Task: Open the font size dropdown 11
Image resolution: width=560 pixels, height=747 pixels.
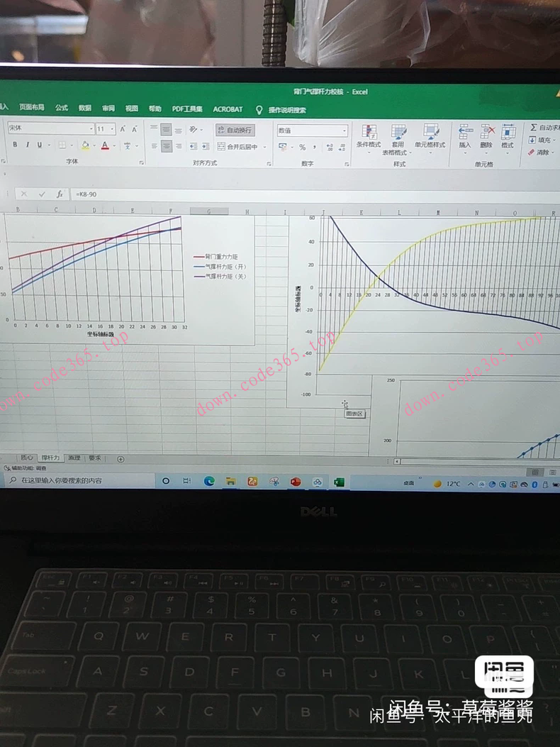Action: [x=113, y=128]
